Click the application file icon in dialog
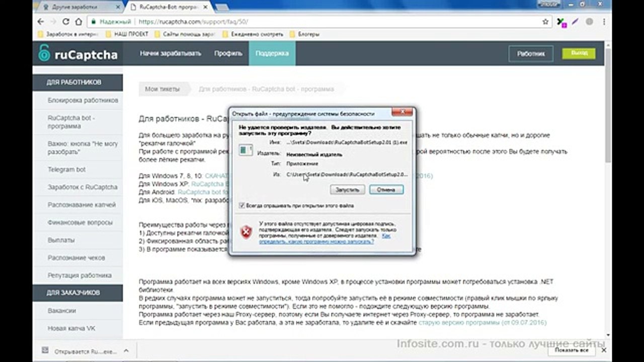Viewport: 644px width, 362px height. click(x=246, y=150)
